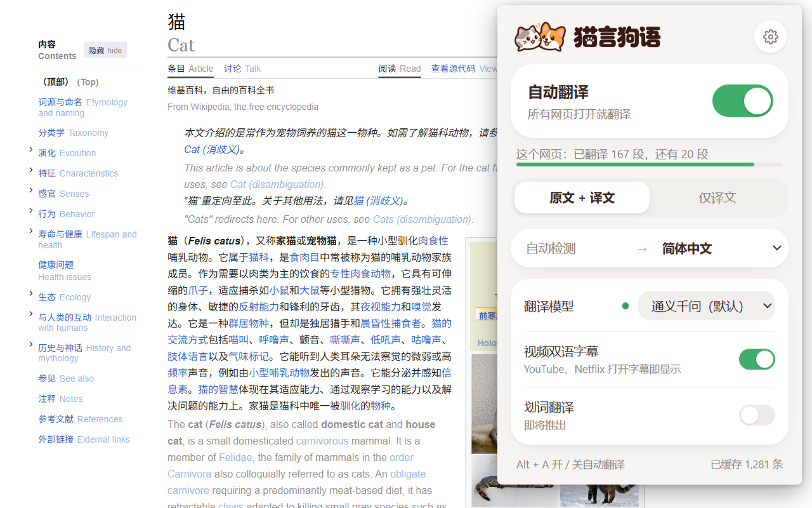The image size is (812, 508).
Task: Expand the 寿命与健康 Lifespan contents section
Action: 31,231
